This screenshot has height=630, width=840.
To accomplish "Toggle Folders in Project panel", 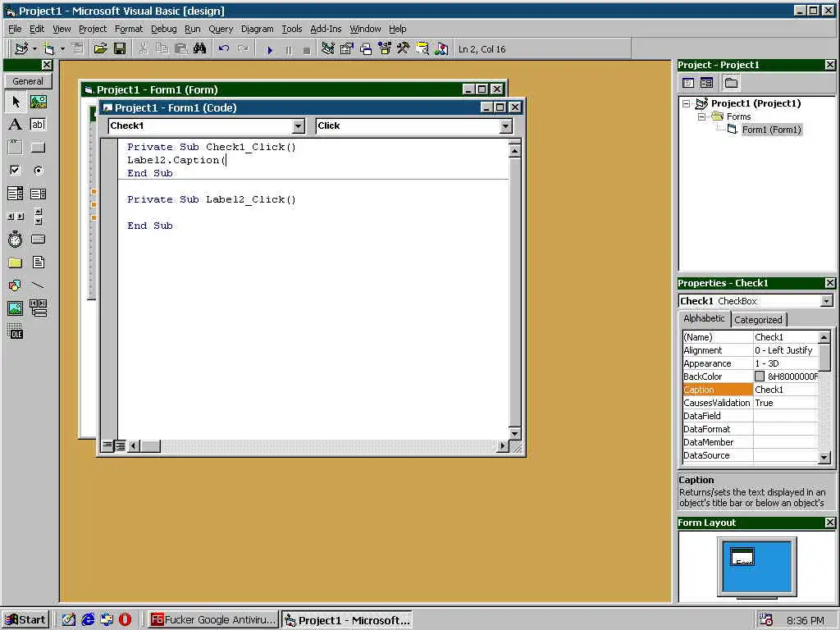I will click(x=731, y=83).
